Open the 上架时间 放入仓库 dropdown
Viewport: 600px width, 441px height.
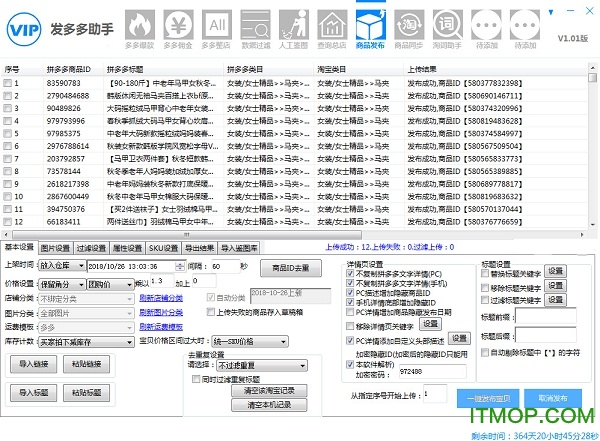[x=62, y=266]
